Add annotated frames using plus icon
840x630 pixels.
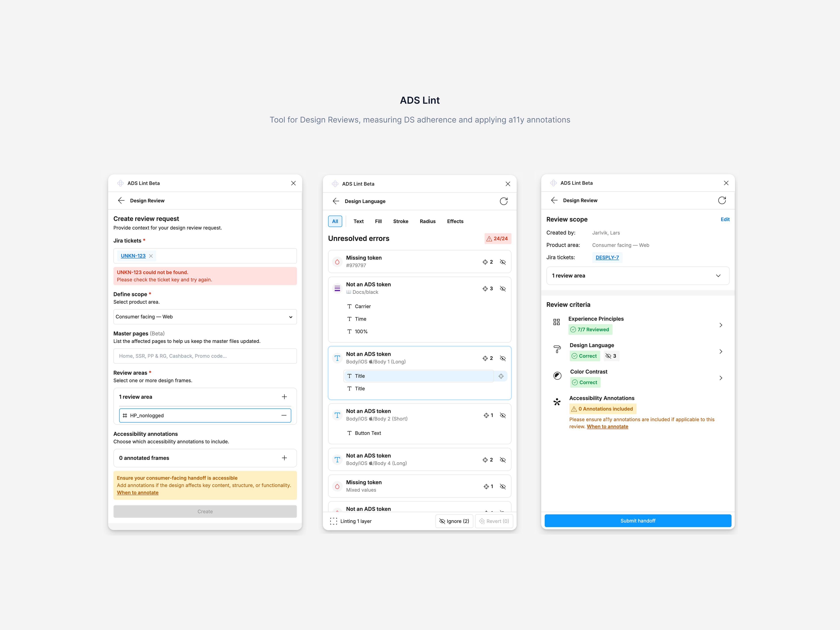point(284,458)
